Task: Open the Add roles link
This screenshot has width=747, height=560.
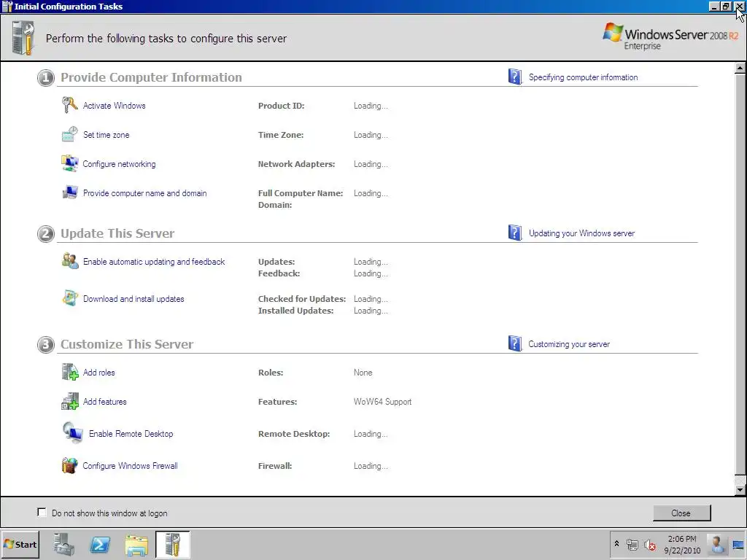Action: [x=99, y=372]
